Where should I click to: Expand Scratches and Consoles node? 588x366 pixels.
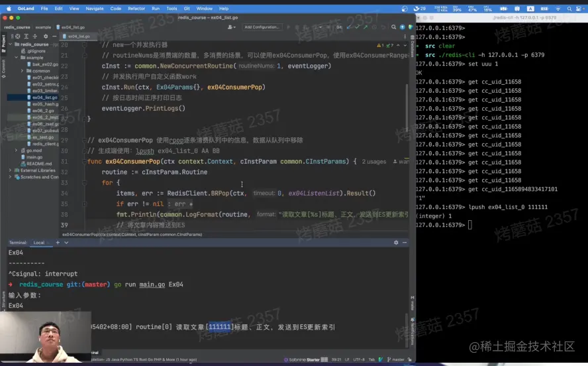click(11, 177)
